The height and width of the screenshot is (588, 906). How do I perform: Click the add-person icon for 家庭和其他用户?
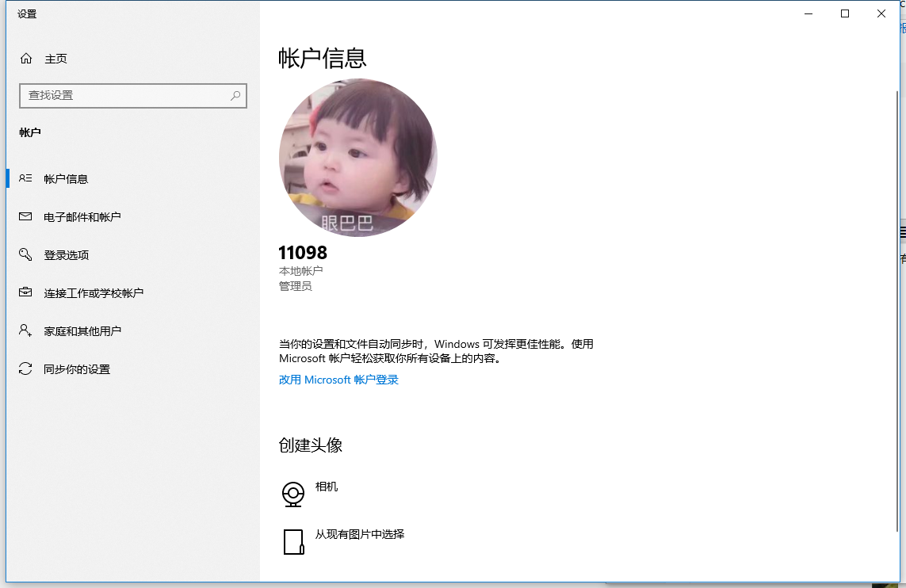point(25,330)
